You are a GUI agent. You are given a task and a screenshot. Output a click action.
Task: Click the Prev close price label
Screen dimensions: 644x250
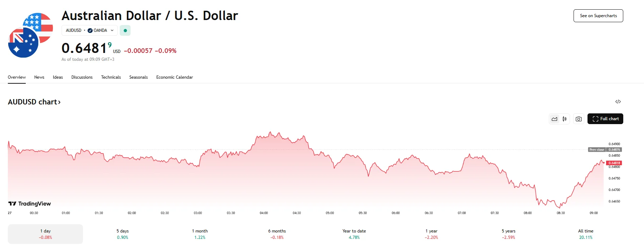click(597, 150)
